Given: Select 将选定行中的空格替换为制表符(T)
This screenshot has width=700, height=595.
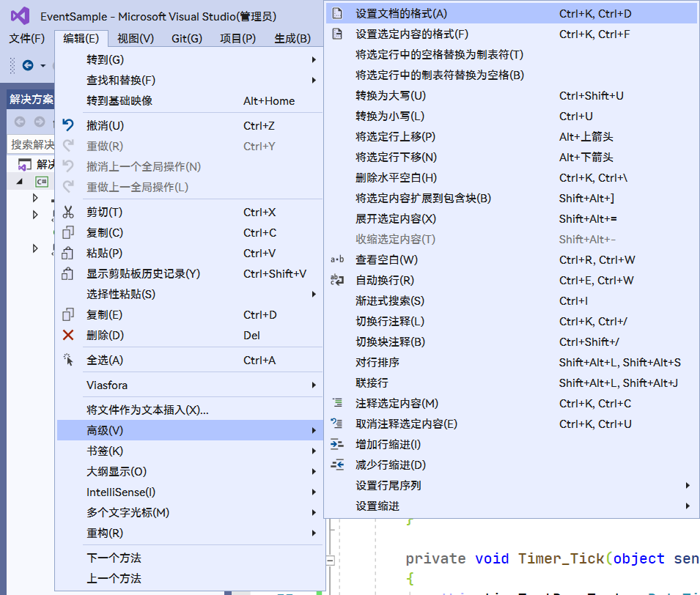Looking at the screenshot, I should click(511, 54).
